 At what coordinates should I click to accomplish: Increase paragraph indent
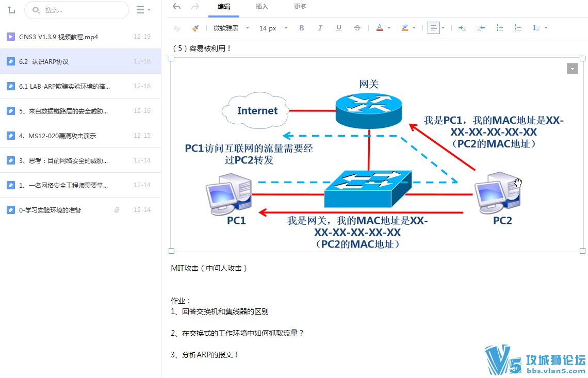point(462,28)
